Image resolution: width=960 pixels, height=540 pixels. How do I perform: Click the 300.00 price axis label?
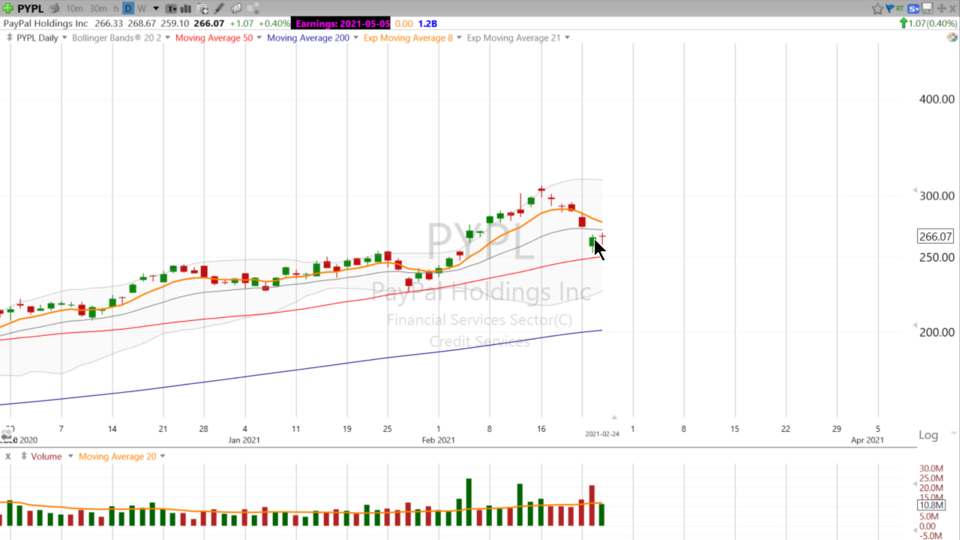tap(937, 196)
